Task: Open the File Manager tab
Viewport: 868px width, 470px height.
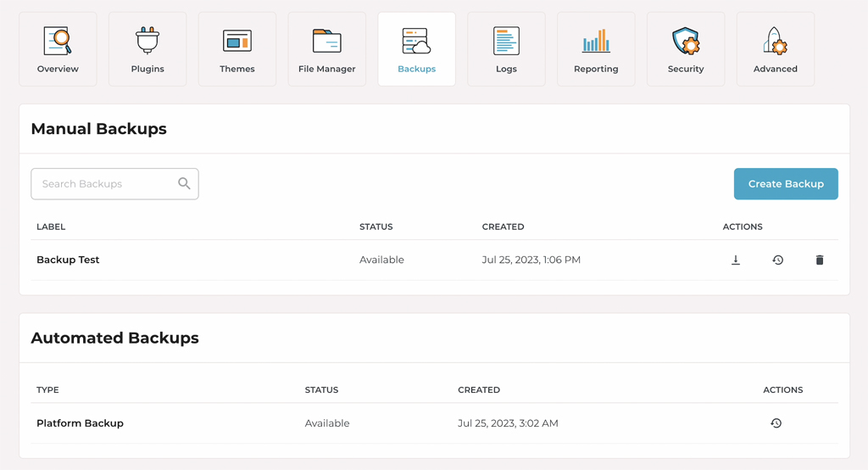Action: coord(326,49)
